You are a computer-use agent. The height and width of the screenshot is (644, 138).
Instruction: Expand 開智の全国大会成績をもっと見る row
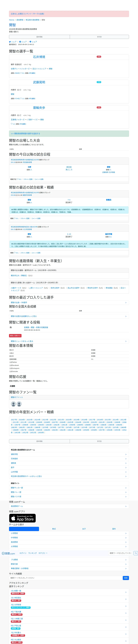[x=69, y=316]
